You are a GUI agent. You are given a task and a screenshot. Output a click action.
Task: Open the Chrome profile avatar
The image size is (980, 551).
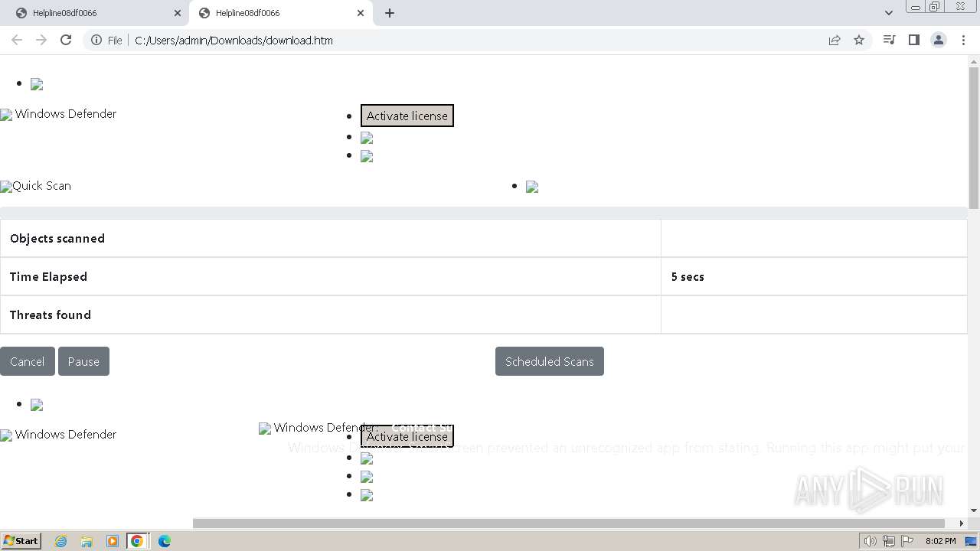pyautogui.click(x=938, y=40)
